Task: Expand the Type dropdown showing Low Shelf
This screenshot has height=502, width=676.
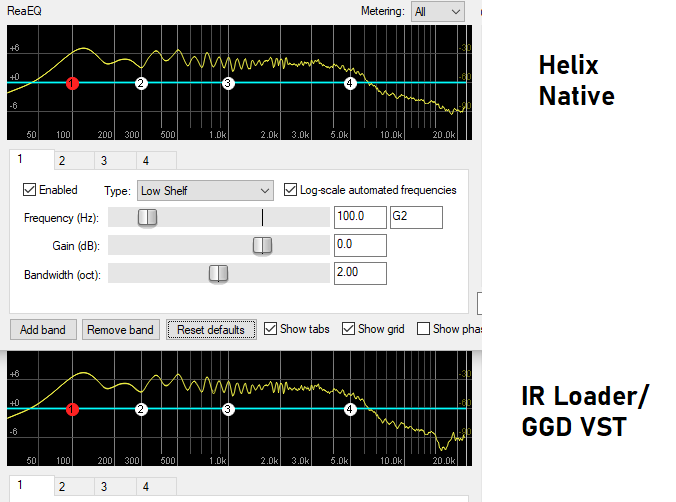Action: pyautogui.click(x=204, y=190)
